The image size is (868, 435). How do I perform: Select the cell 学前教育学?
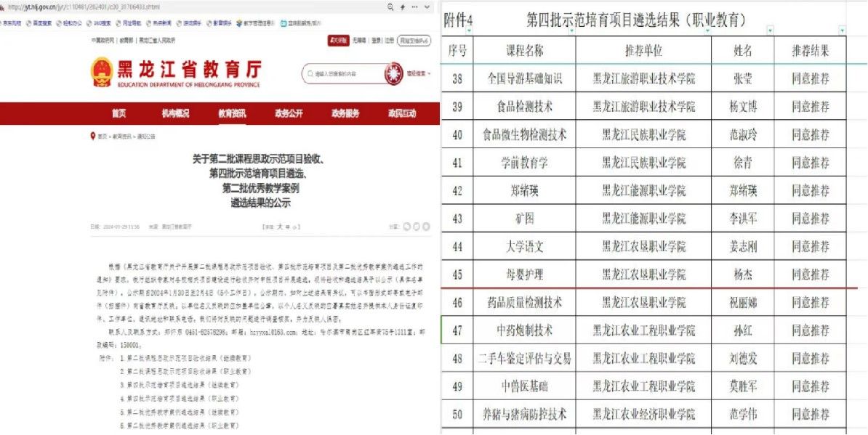(x=525, y=163)
